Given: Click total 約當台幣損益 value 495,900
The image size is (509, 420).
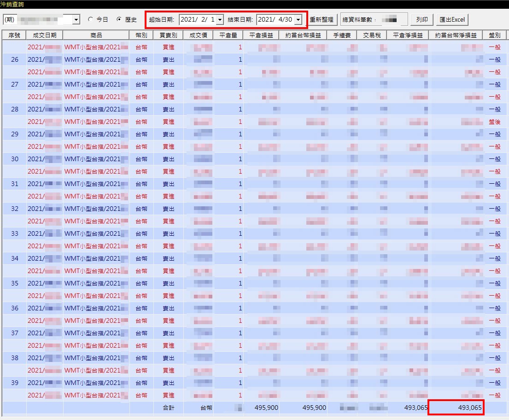Looking at the screenshot, I should tap(314, 408).
